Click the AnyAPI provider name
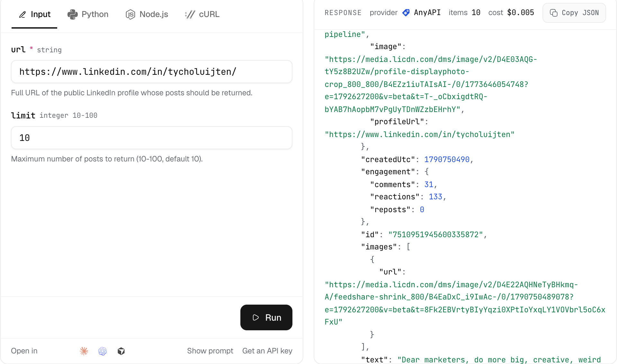617x364 pixels. (427, 13)
